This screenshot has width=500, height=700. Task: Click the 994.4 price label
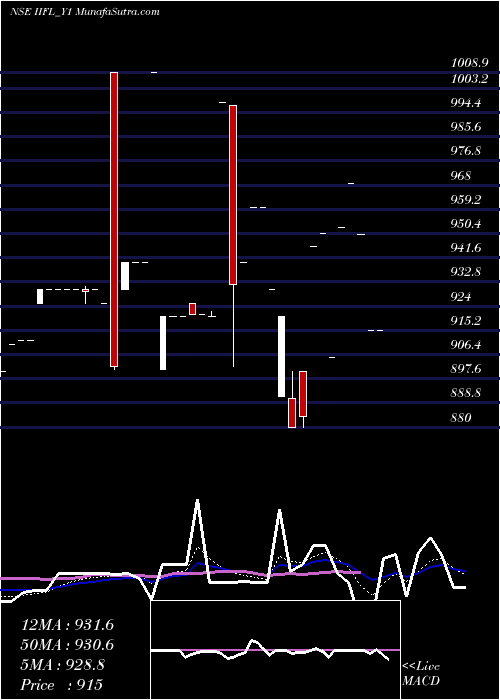pos(467,103)
